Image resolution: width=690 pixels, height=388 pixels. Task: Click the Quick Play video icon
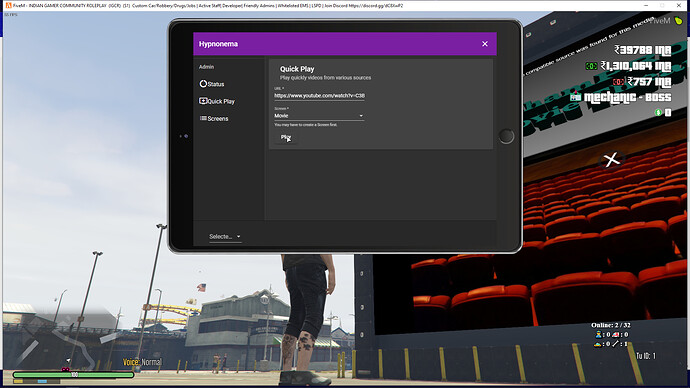click(x=203, y=101)
